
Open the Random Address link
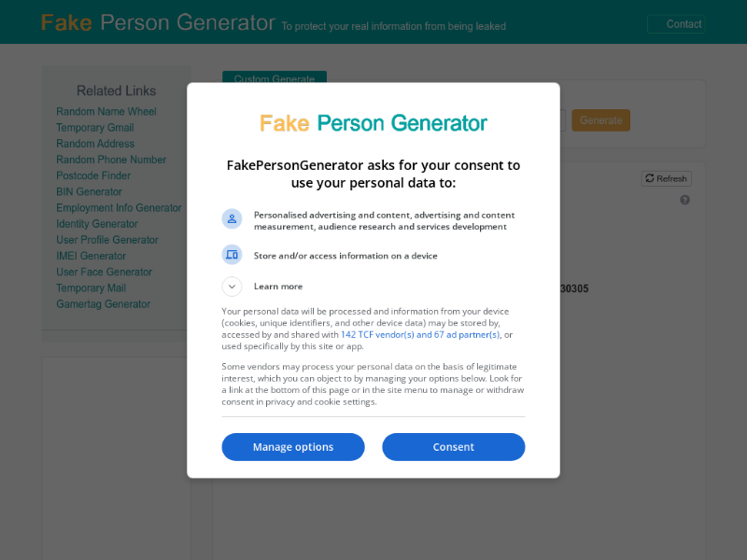tap(95, 144)
